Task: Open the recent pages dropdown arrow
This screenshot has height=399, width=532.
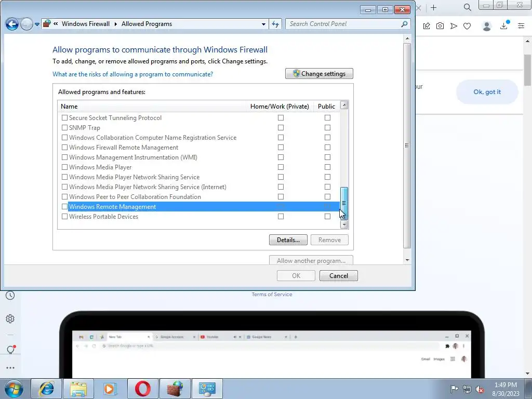Action: 37,24
